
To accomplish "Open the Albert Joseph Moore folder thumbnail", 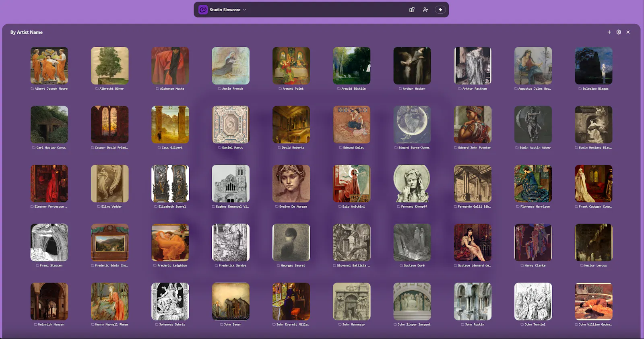I will [49, 66].
